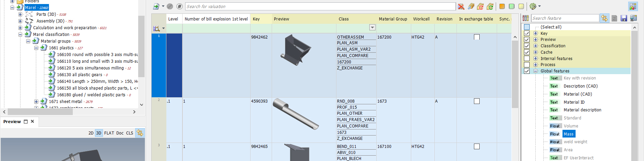This screenshot has height=161, width=644.
Task: Collapse the Global features tree node
Action: coord(536,71)
